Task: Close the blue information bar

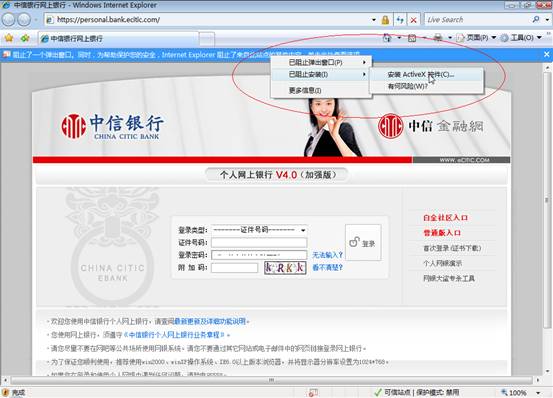Action: pyautogui.click(x=547, y=54)
